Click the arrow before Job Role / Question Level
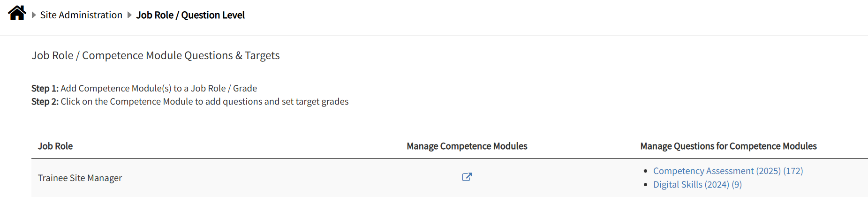The image size is (868, 197). tap(129, 15)
